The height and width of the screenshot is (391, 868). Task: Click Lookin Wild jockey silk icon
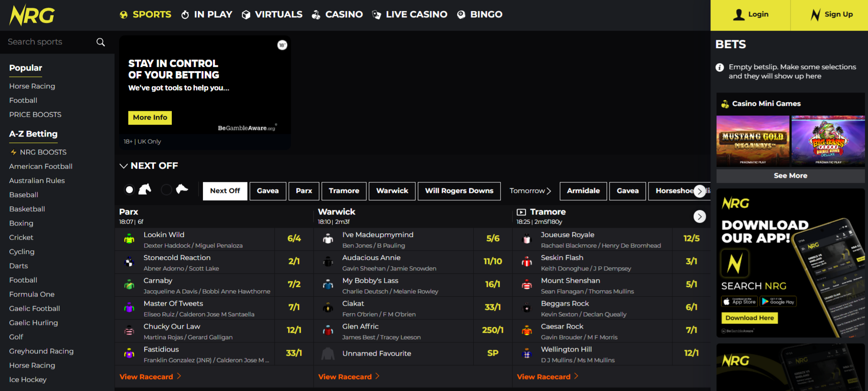coord(129,239)
